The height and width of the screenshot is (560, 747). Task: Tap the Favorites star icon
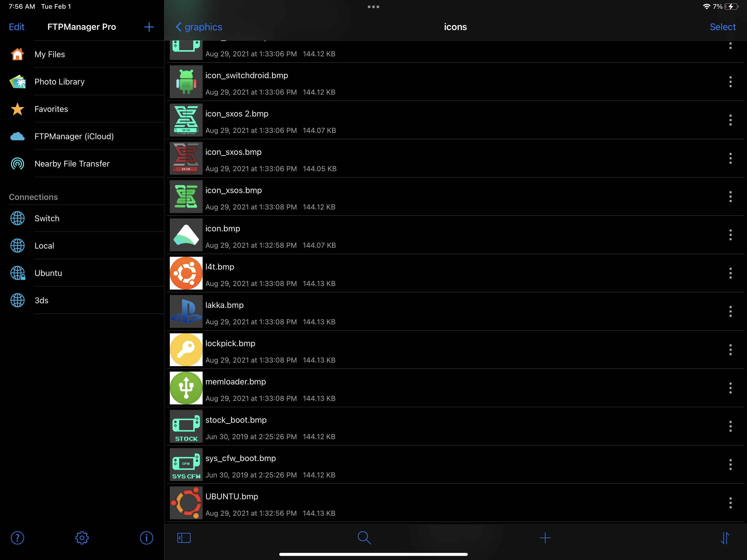[17, 109]
